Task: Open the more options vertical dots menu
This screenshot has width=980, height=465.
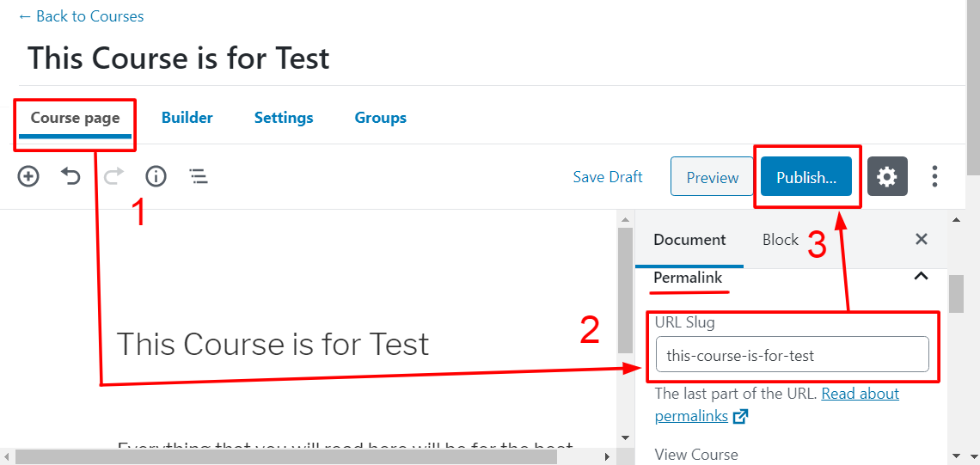Action: click(934, 177)
